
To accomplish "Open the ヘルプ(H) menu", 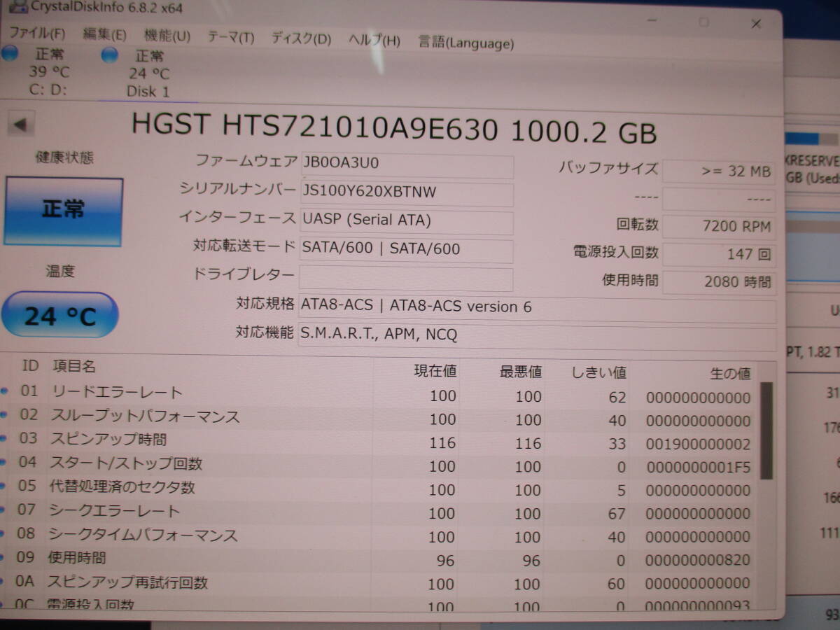I will (x=374, y=40).
